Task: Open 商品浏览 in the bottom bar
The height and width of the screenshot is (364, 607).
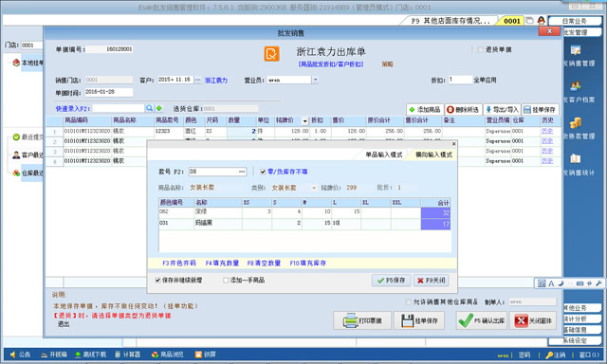Action: (168, 355)
